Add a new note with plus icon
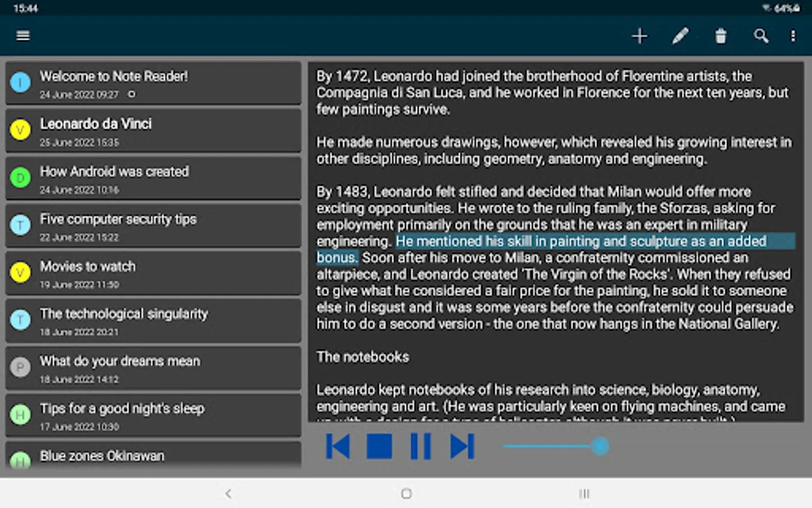Image resolution: width=812 pixels, height=508 pixels. (639, 36)
